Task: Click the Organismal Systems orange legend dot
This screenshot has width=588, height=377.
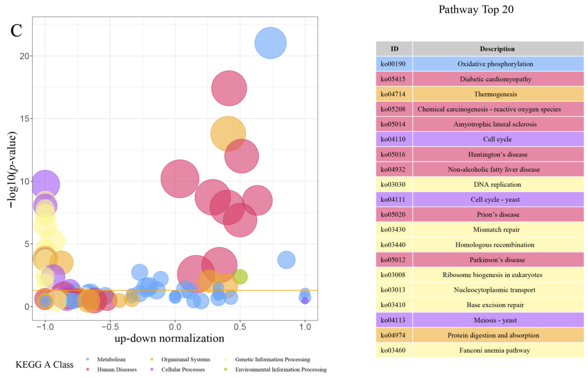Action: (152, 359)
